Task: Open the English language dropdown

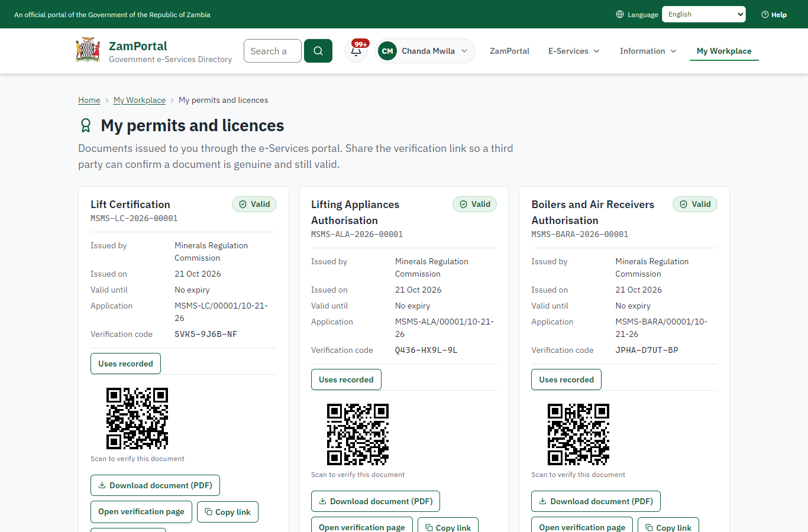Action: click(x=704, y=14)
